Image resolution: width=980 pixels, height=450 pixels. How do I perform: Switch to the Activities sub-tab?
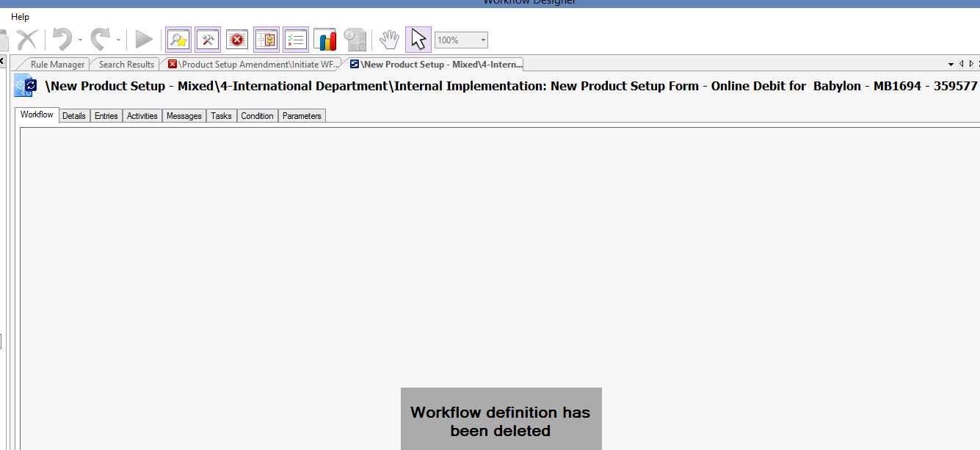coord(142,116)
